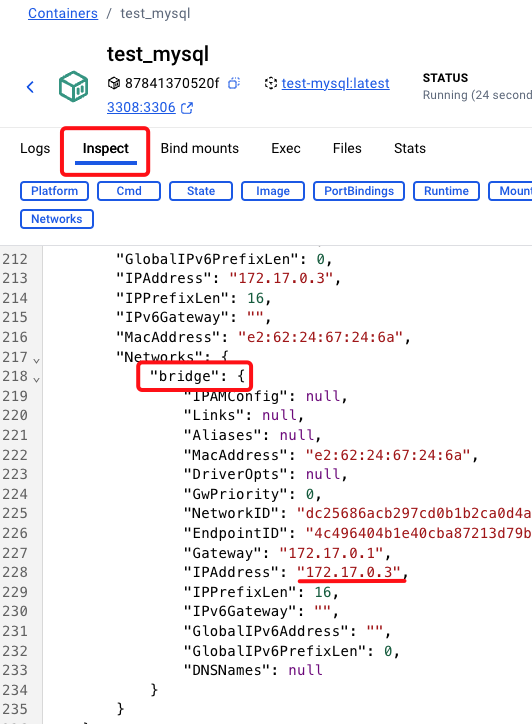Open the test-mysql:latest image link
Screen dimensions: 532x724
(336, 83)
